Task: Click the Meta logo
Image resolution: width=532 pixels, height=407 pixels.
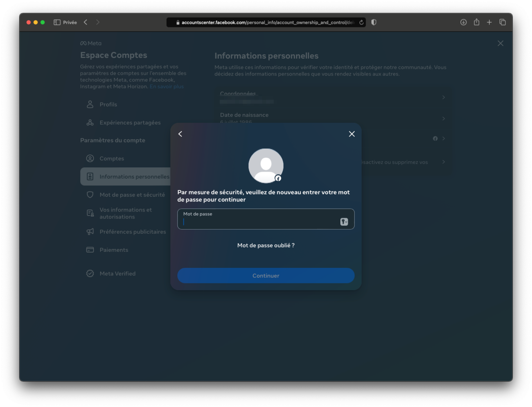Action: [x=91, y=43]
